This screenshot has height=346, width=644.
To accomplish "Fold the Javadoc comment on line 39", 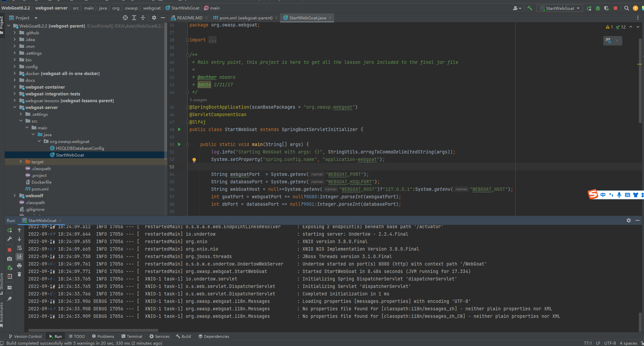I will [187, 55].
